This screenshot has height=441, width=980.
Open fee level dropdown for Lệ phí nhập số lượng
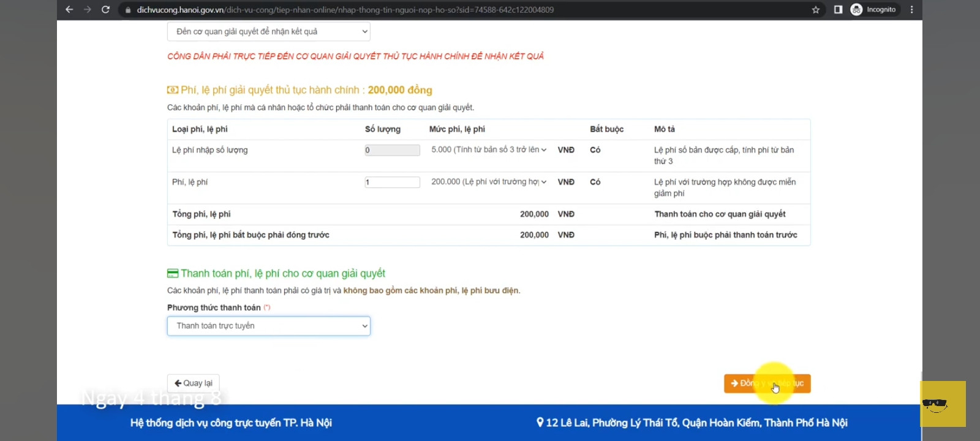[x=489, y=149]
